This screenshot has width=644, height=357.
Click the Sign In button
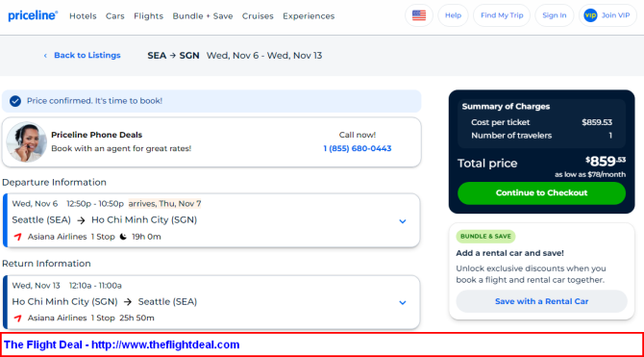(555, 15)
